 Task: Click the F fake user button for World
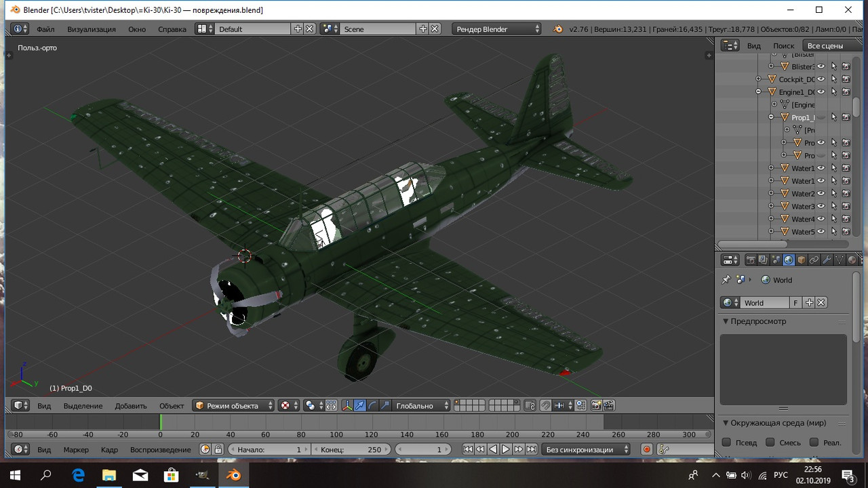click(796, 303)
